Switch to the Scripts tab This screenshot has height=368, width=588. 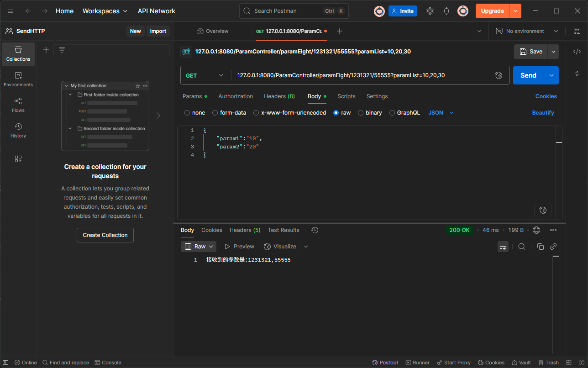pos(346,96)
